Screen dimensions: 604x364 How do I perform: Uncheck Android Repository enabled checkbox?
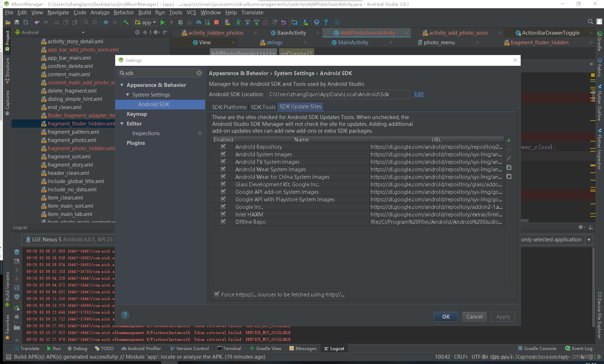point(223,147)
